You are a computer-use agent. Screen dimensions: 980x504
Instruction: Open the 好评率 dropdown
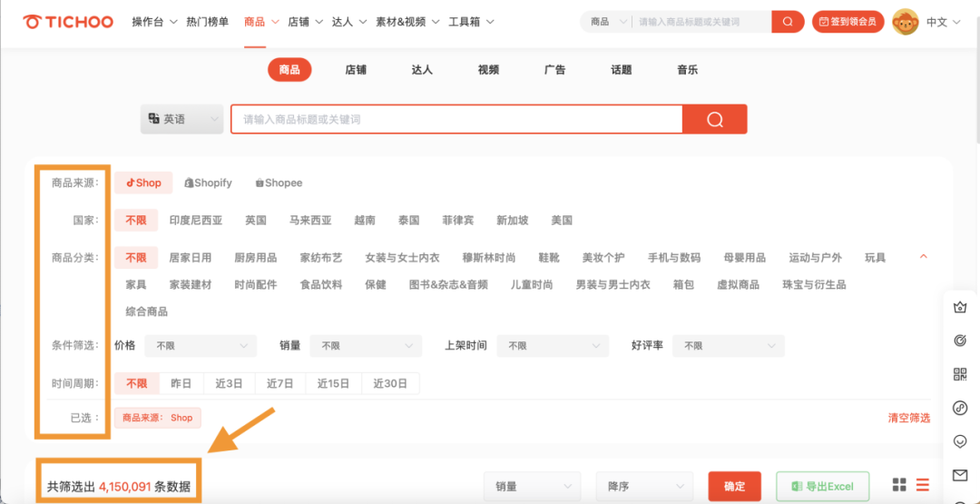point(728,345)
